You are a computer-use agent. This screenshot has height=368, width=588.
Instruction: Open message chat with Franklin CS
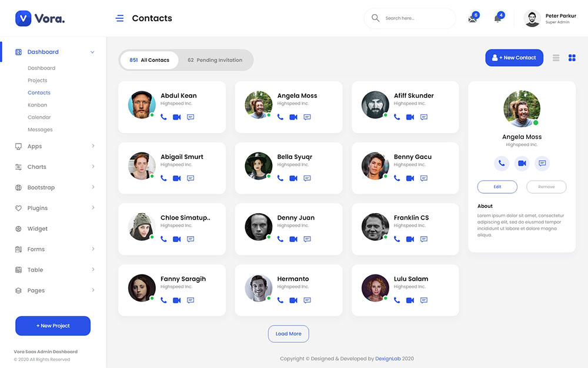point(424,239)
